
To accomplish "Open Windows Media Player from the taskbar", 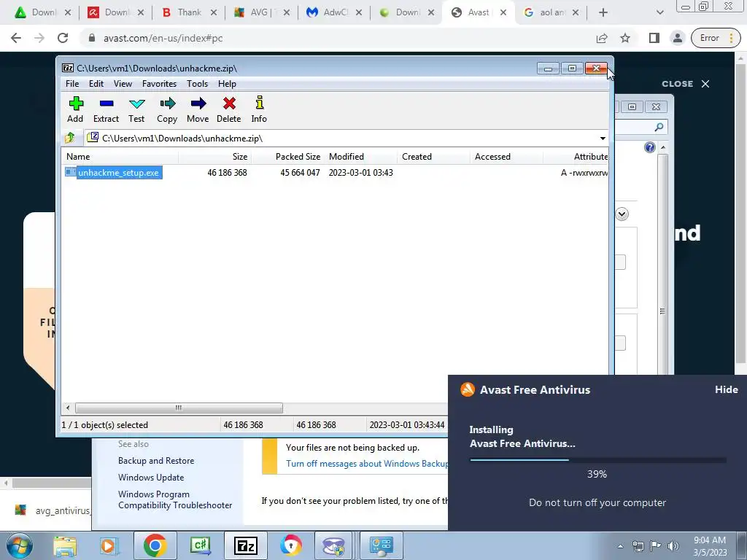I will [x=109, y=545].
